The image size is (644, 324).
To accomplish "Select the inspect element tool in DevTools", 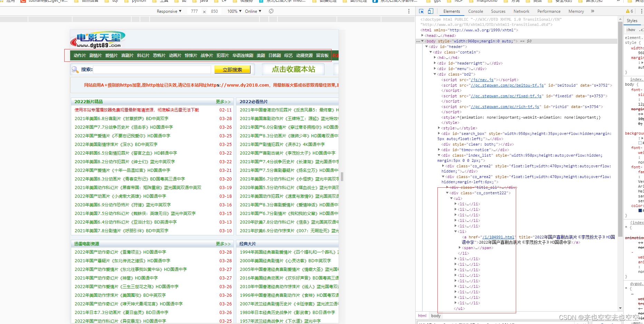I will coord(421,11).
